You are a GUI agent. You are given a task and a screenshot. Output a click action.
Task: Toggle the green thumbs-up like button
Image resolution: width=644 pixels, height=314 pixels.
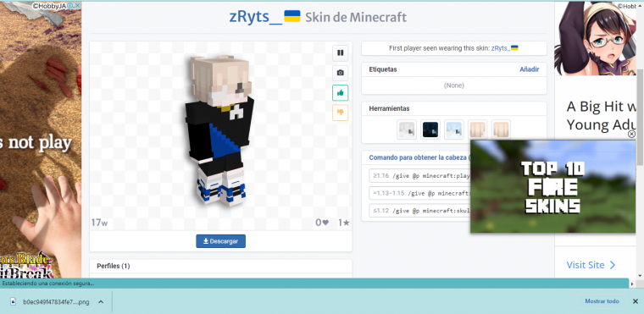click(x=340, y=93)
